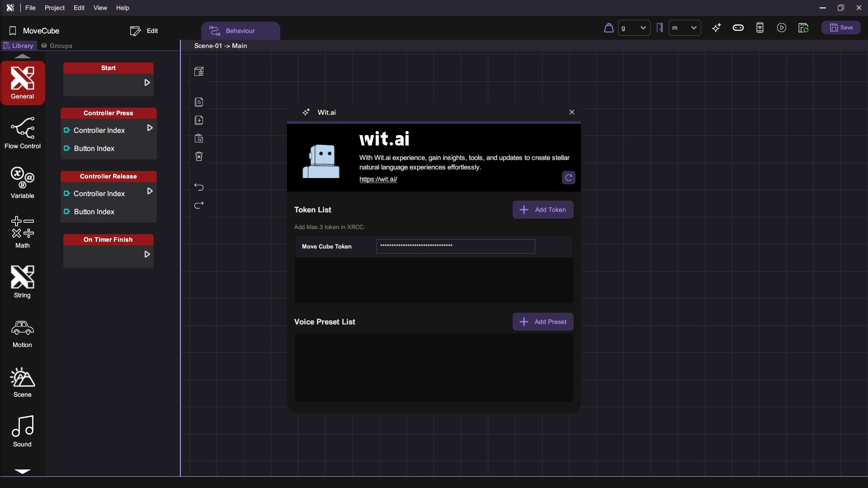This screenshot has width=868, height=488.
Task: Switch to the Groups tab
Action: click(x=57, y=46)
